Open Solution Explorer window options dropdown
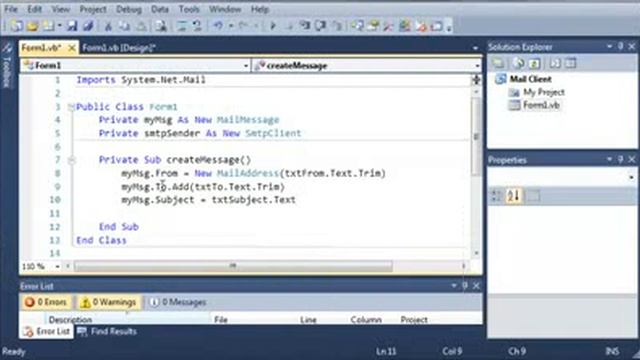640x360 pixels. [609, 47]
